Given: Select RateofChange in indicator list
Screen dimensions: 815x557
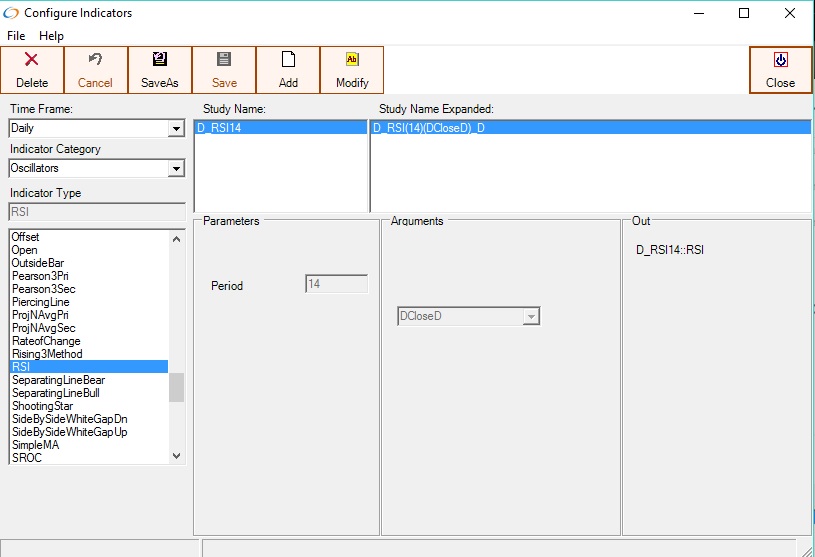Looking at the screenshot, I should (46, 341).
